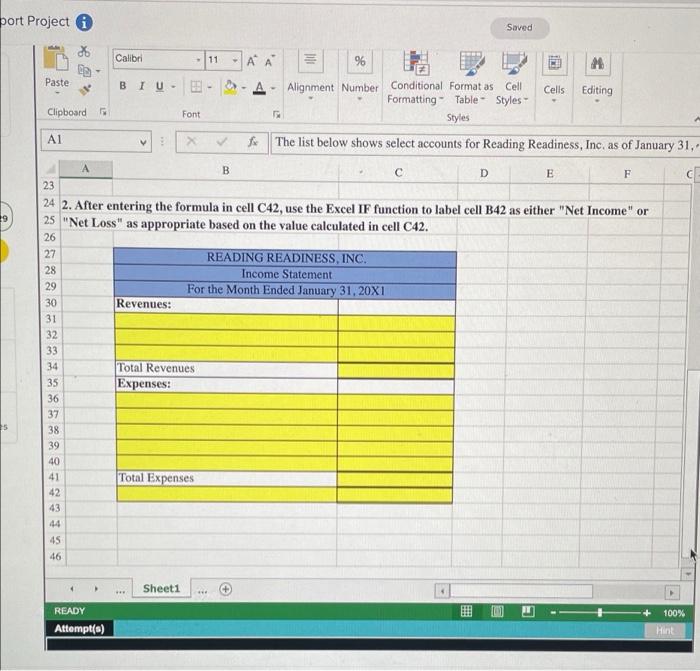Click the Cut scissors icon
The height and width of the screenshot is (671, 700).
coord(83,51)
